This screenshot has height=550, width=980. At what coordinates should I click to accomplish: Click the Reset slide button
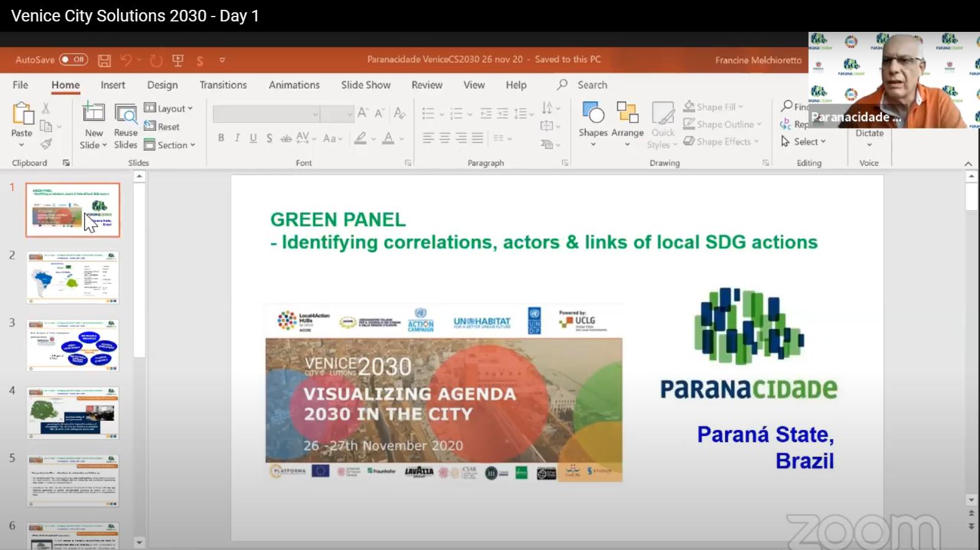pos(162,127)
